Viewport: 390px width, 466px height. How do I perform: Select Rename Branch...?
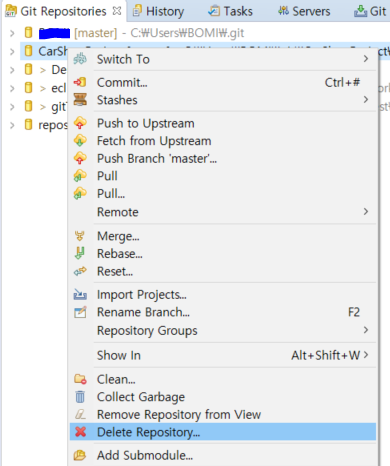[x=223, y=312]
